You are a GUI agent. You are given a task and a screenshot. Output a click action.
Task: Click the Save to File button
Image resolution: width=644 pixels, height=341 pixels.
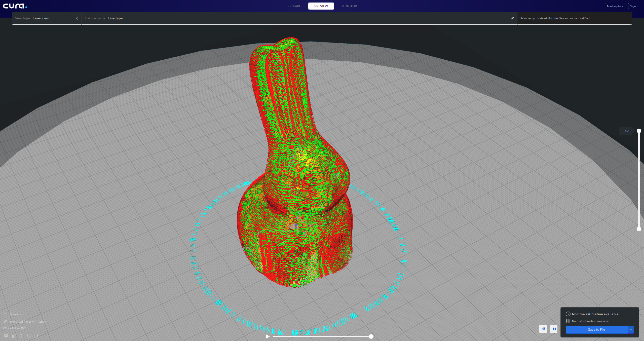[x=596, y=329]
